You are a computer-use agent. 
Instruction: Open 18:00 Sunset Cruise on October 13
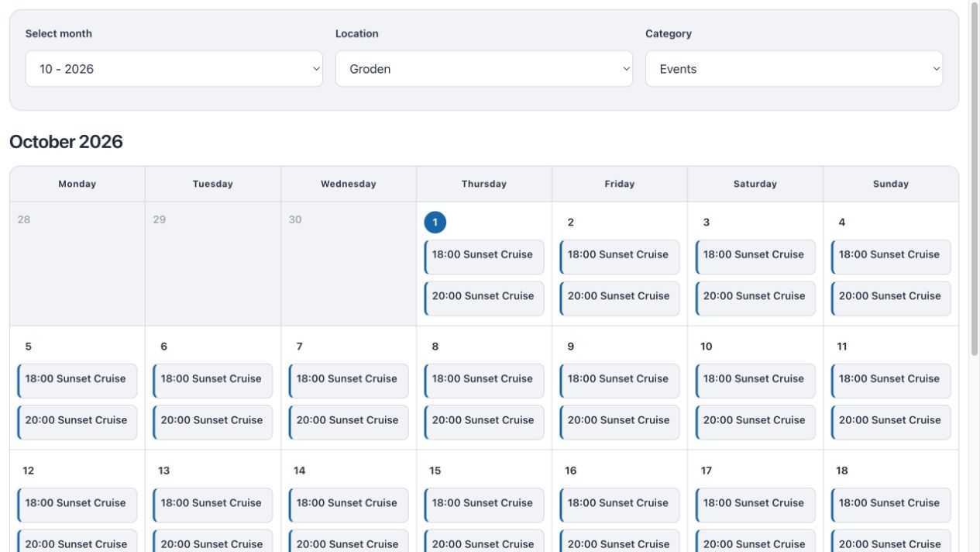tap(213, 505)
